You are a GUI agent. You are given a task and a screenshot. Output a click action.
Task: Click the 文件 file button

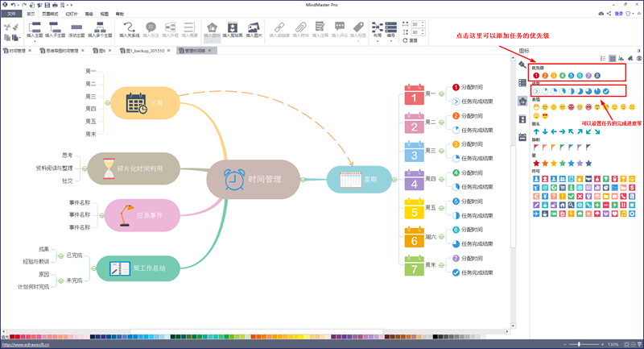pyautogui.click(x=11, y=15)
